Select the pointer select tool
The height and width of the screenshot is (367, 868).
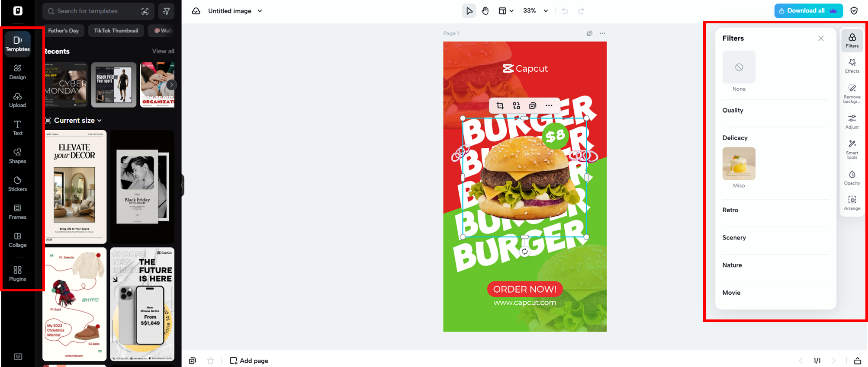coord(469,11)
